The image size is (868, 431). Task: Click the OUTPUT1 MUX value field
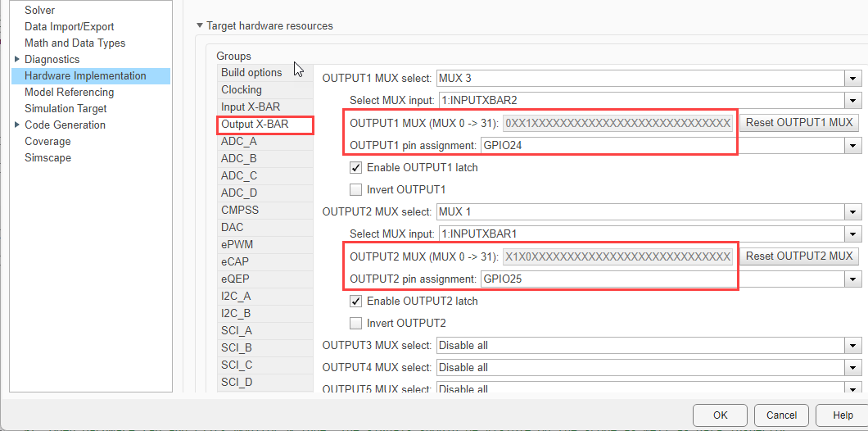(x=617, y=122)
